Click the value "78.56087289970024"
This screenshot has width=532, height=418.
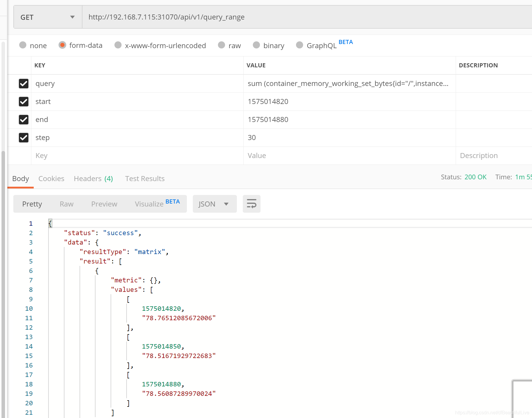179,394
